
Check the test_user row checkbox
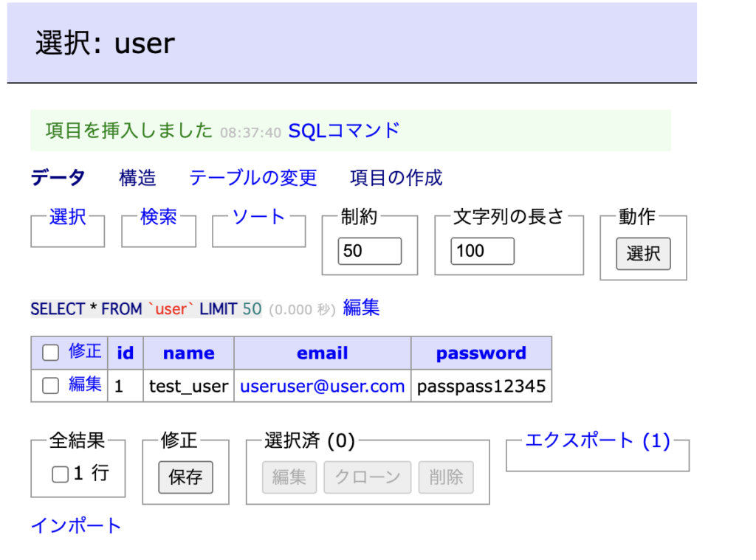[51, 386]
